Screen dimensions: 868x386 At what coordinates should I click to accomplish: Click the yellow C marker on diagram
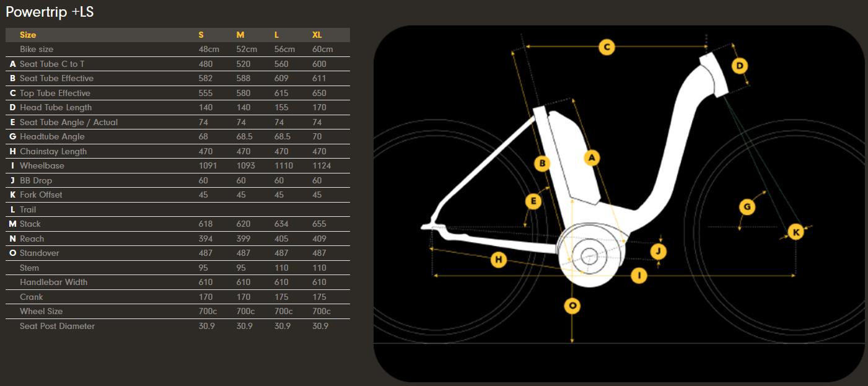(x=607, y=46)
